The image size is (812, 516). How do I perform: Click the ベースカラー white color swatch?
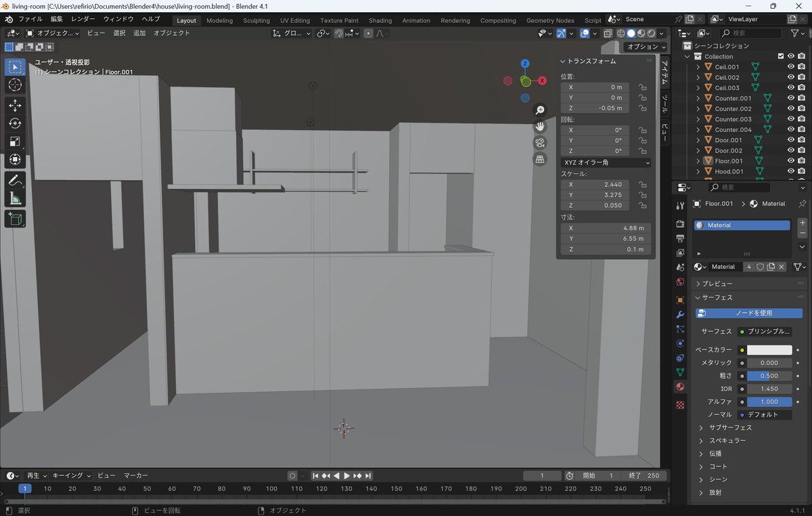point(769,350)
